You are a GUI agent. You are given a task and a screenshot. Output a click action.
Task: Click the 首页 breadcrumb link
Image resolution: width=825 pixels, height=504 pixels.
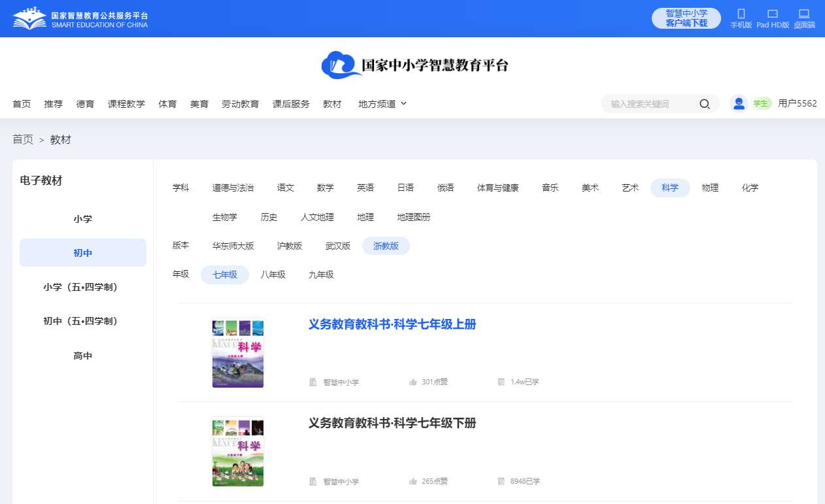tap(23, 139)
